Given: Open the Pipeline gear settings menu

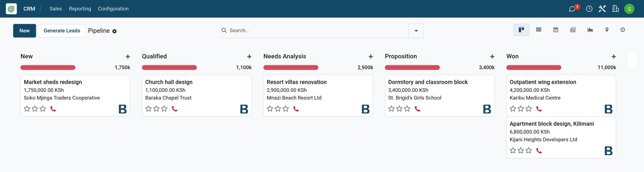Looking at the screenshot, I should [x=114, y=31].
